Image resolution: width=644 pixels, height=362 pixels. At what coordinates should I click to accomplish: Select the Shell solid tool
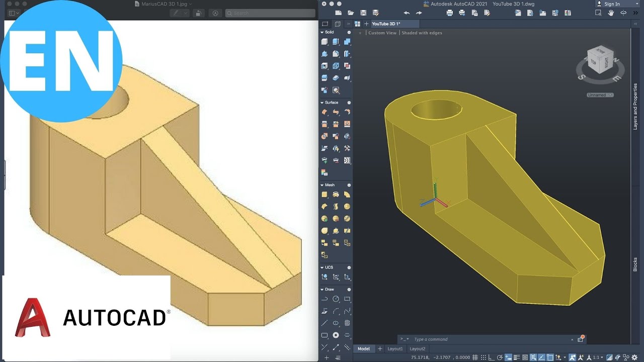(x=324, y=65)
